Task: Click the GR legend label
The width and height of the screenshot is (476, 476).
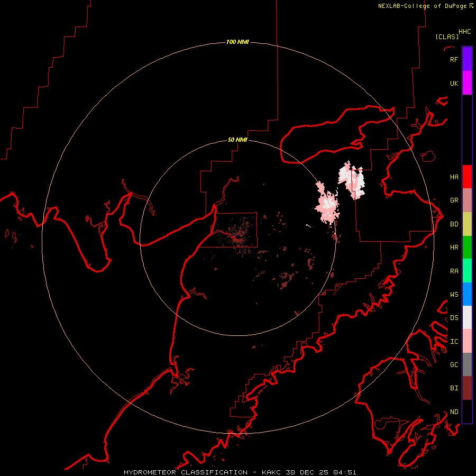Action: (454, 200)
